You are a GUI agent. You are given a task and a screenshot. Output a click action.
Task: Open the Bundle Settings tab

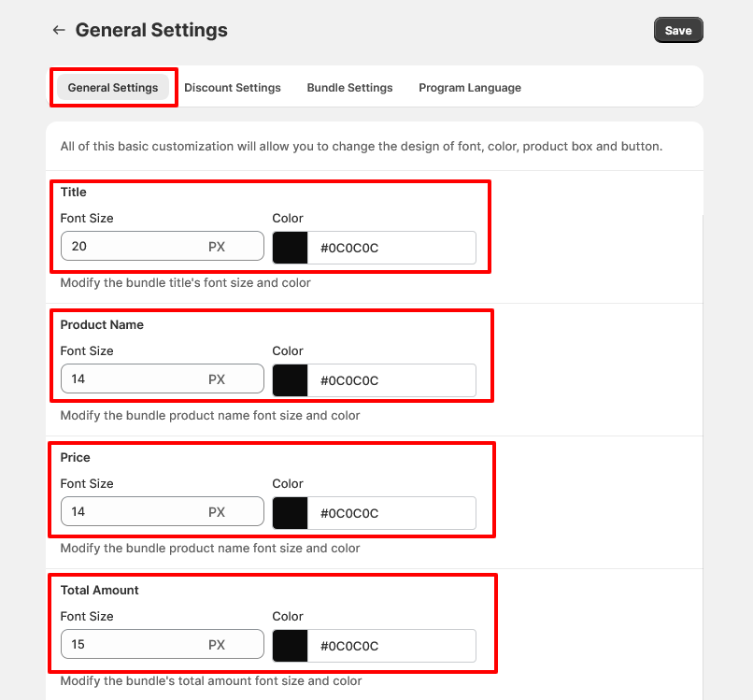349,87
